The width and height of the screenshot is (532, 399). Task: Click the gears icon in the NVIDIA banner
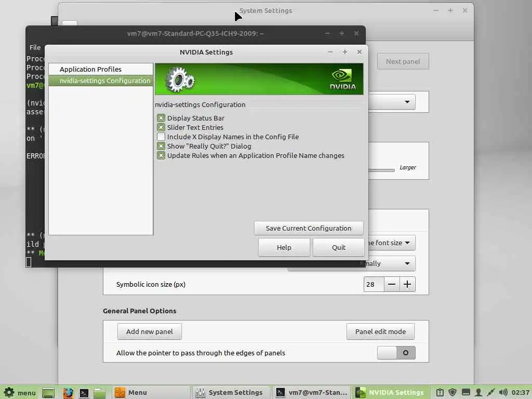pos(180,79)
